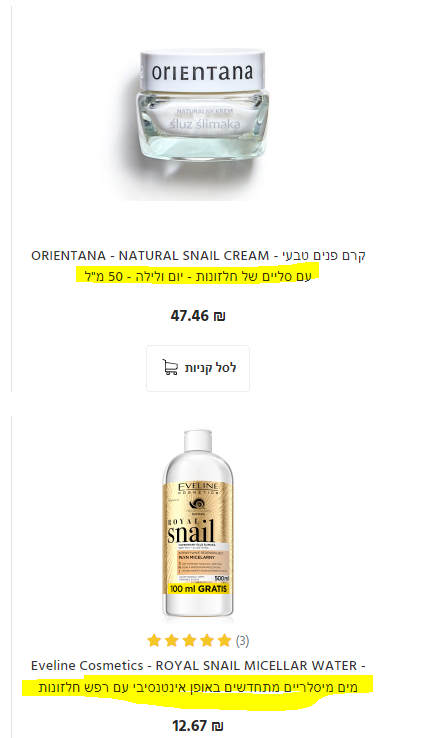Click the shopping cart icon in the button

[x=170, y=368]
